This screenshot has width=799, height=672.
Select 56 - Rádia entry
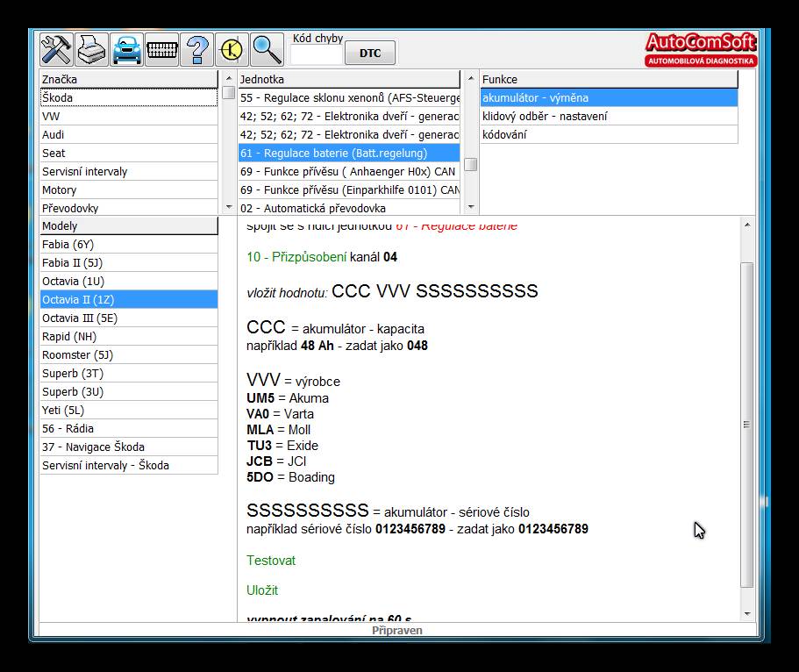click(129, 428)
